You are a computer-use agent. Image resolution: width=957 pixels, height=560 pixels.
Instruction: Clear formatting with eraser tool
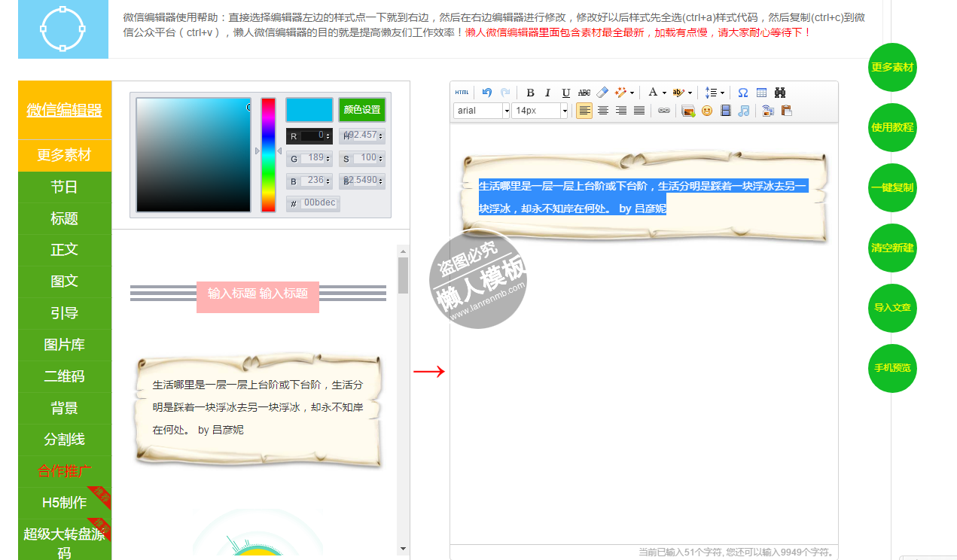tap(602, 93)
